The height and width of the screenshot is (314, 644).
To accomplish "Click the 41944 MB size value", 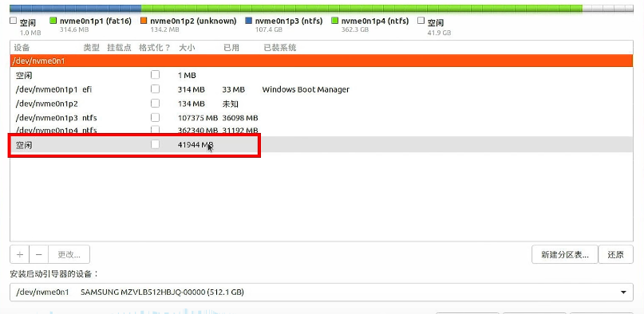I will (x=196, y=145).
